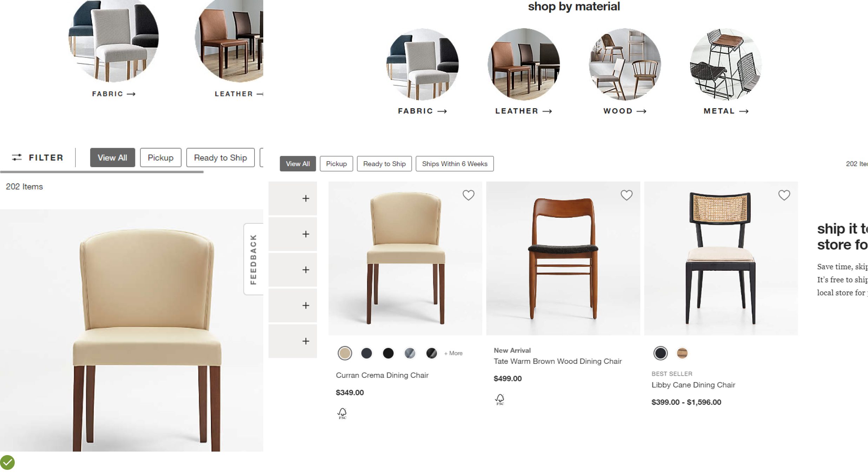Select the black color swatch for Curran chair
The width and height of the screenshot is (868, 473).
point(388,353)
